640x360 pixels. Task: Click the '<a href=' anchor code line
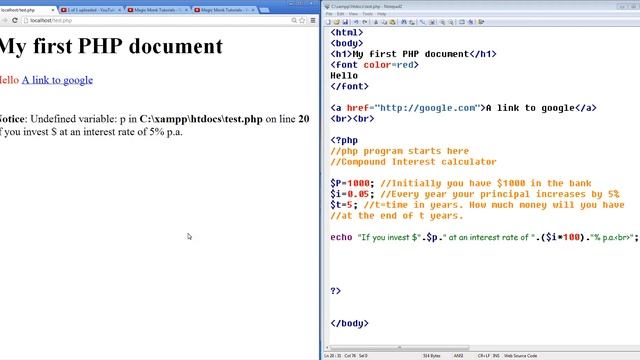[x=463, y=108]
